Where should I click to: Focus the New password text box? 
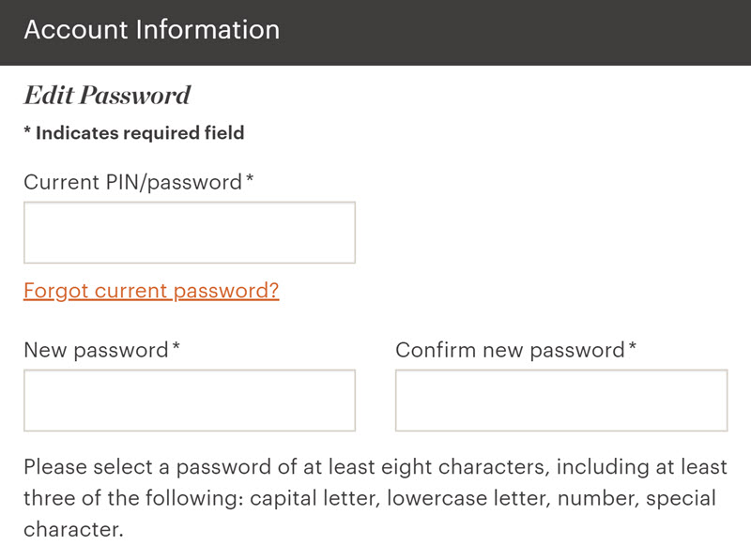click(x=190, y=401)
